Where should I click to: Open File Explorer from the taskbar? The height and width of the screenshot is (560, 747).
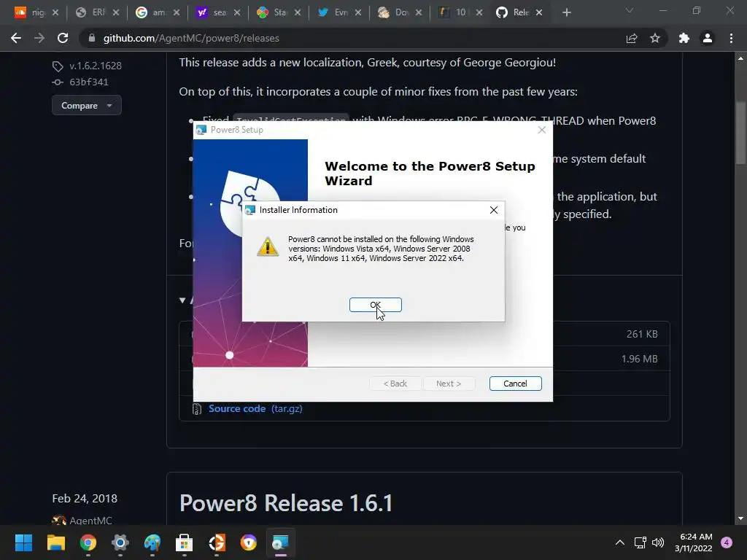pyautogui.click(x=55, y=542)
